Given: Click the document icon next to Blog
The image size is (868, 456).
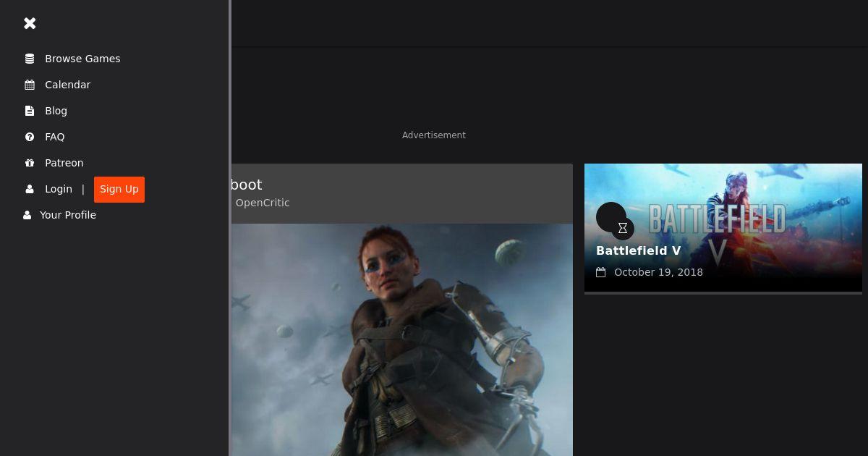Looking at the screenshot, I should click(30, 111).
